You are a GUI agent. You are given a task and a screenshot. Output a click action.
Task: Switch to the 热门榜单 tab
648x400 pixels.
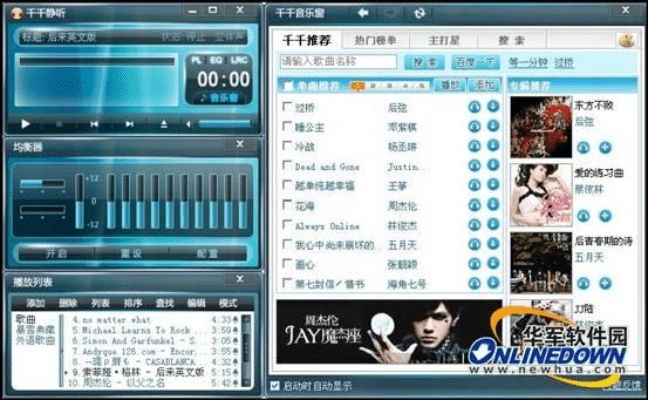[x=374, y=41]
